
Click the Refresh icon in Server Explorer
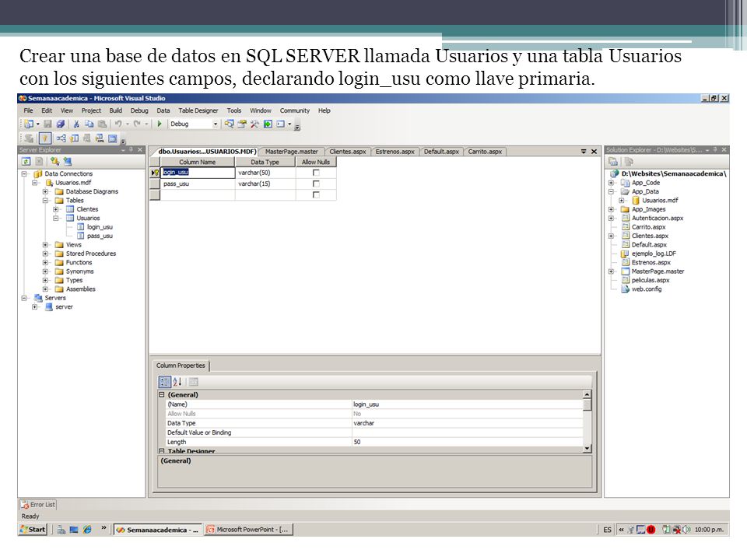(26, 162)
